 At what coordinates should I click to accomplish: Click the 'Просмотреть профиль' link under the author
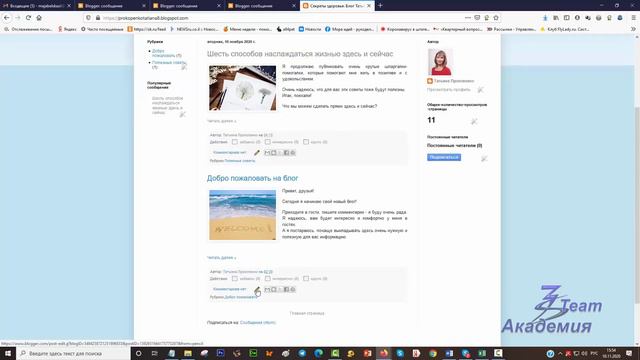(449, 89)
